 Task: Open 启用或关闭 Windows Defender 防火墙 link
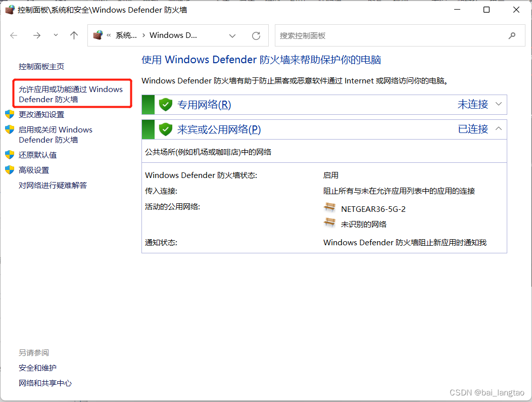pyautogui.click(x=56, y=135)
